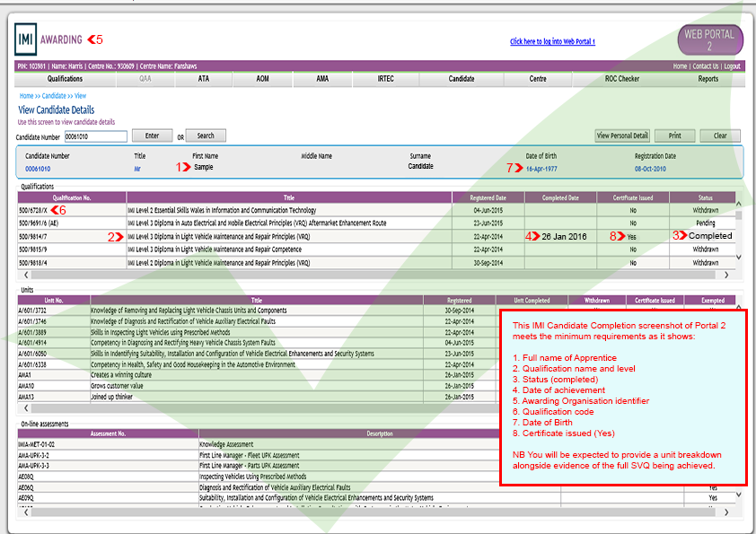Click the Enter button

tap(152, 136)
